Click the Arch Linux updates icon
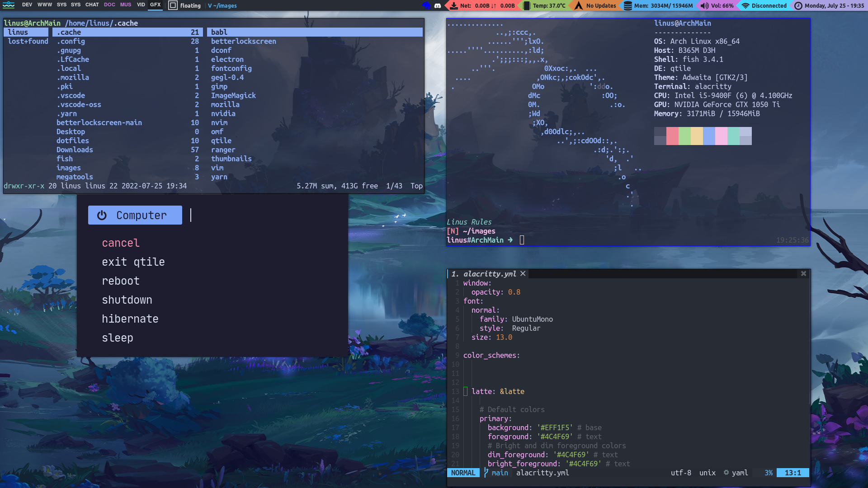The width and height of the screenshot is (868, 488). coord(579,5)
